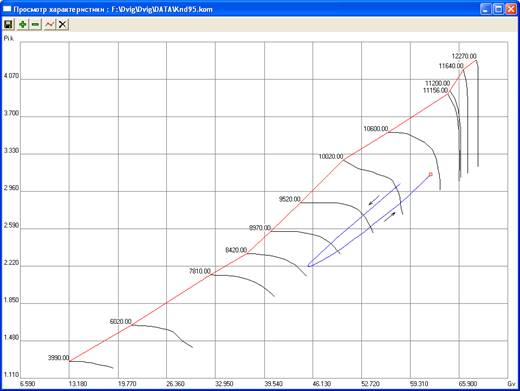Image resolution: width=520 pixels, height=391 pixels.
Task: Minimize the characteristic viewer window
Action: pyautogui.click(x=486, y=9)
